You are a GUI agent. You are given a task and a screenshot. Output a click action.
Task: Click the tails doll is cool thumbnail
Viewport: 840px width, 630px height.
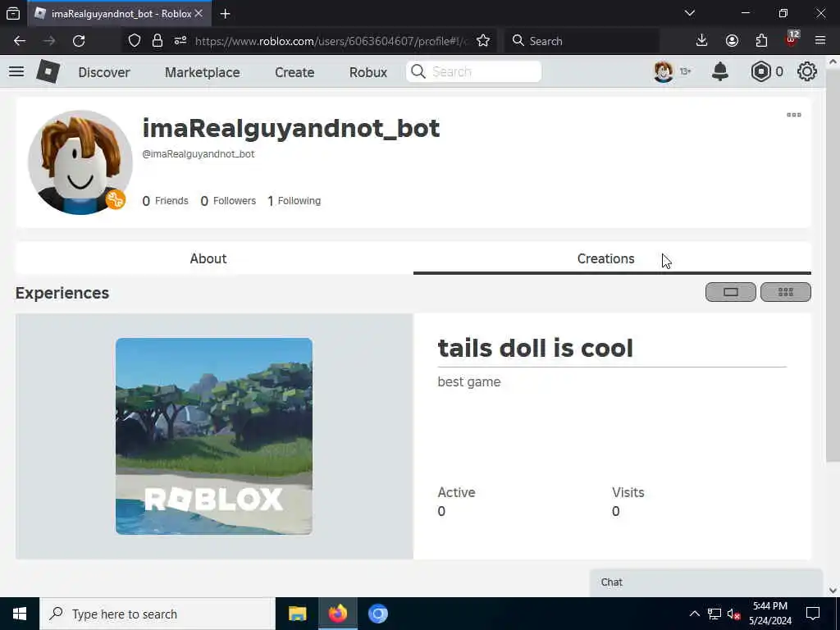pos(214,436)
